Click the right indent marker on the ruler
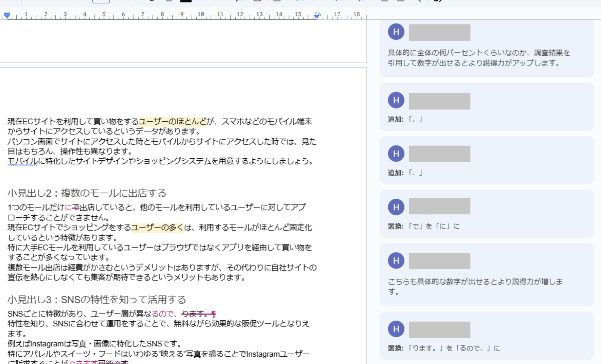 click(x=317, y=16)
